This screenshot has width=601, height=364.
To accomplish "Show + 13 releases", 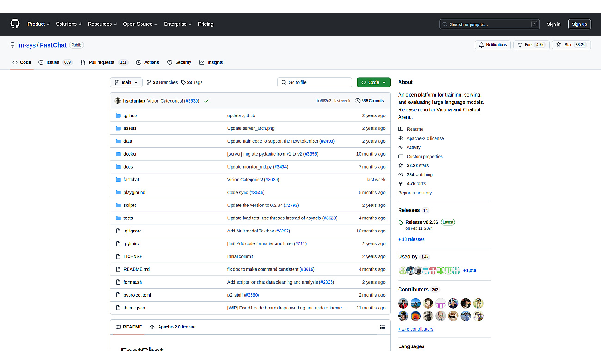I will pyautogui.click(x=411, y=239).
